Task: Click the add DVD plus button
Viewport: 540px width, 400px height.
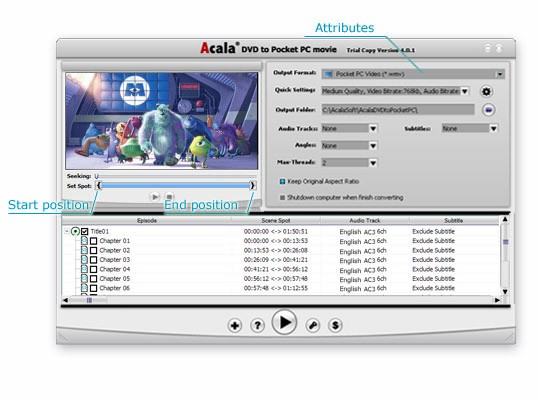Action: [x=235, y=325]
